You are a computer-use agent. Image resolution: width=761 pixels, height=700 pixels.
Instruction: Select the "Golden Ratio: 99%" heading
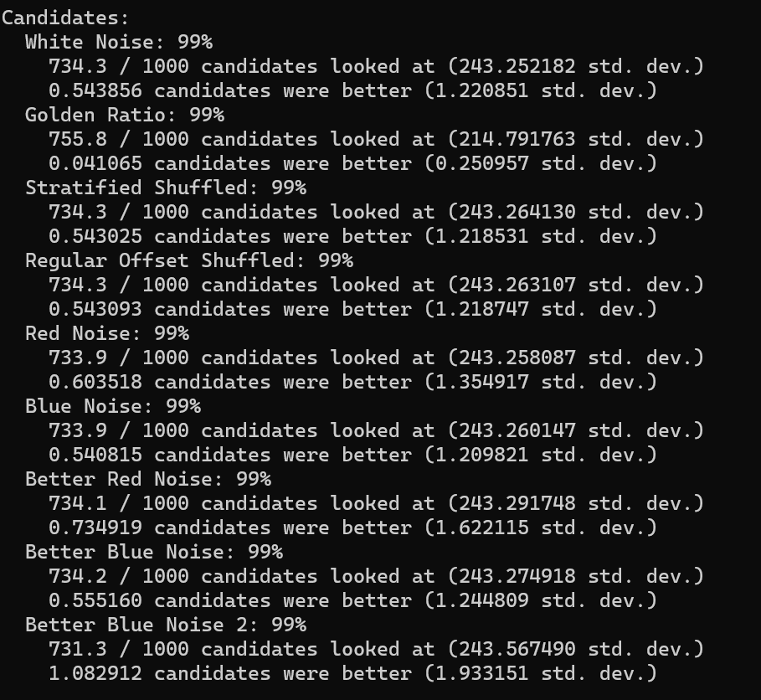pyautogui.click(x=124, y=114)
